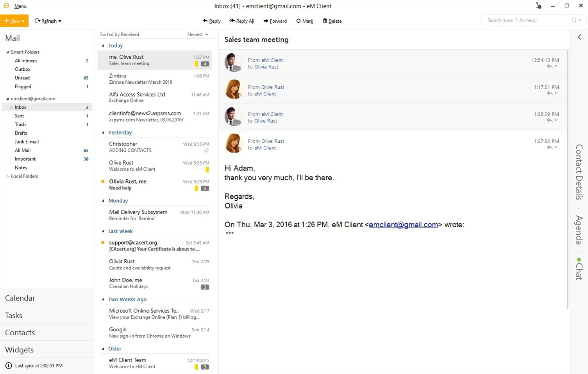588x374 pixels.
Task: Open the Refresh dropdown arrow
Action: (x=60, y=21)
